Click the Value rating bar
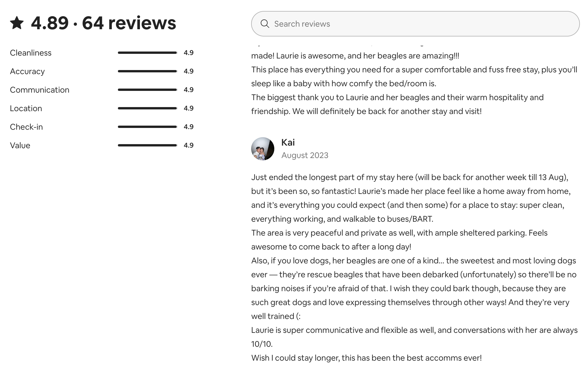 (x=147, y=145)
